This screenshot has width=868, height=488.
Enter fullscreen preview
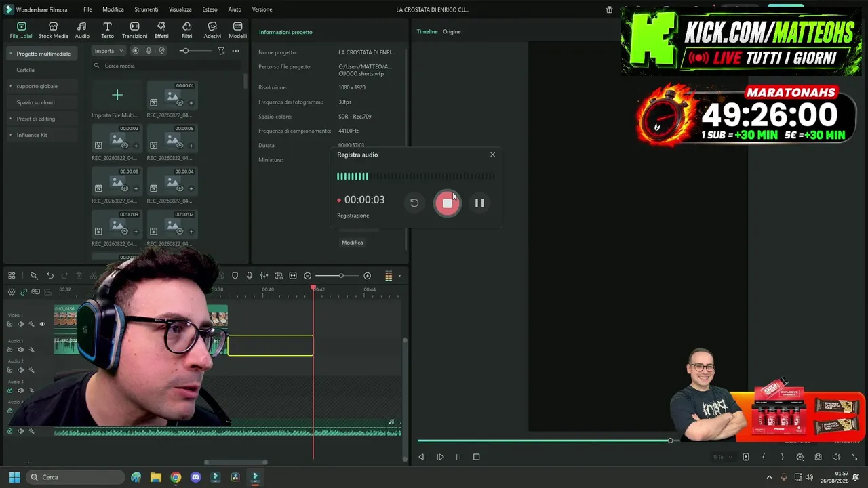[x=854, y=457]
